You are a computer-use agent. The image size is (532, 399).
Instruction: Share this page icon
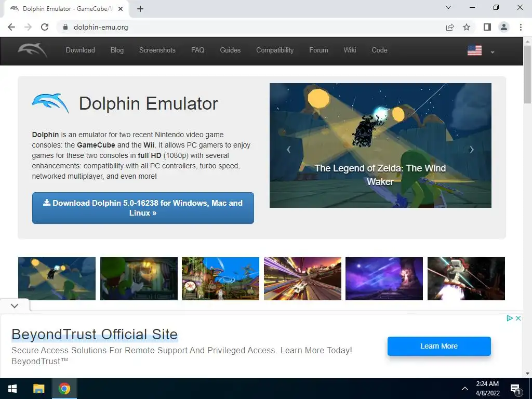coord(450,27)
